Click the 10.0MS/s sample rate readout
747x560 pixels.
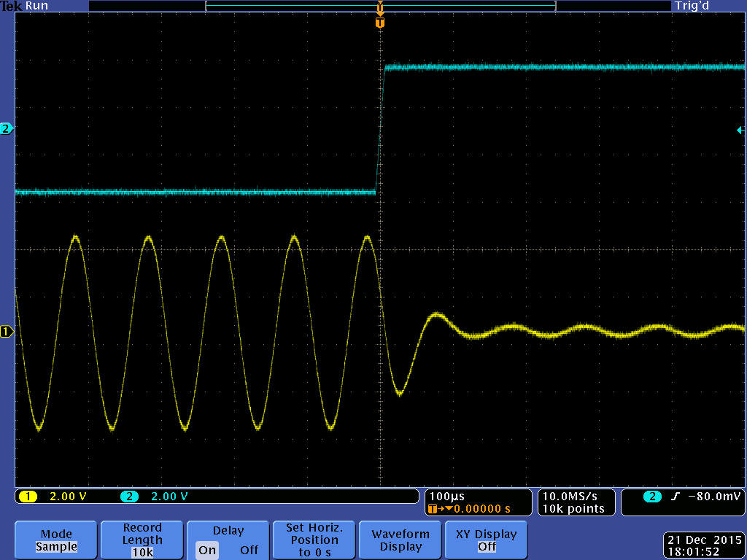click(x=570, y=497)
